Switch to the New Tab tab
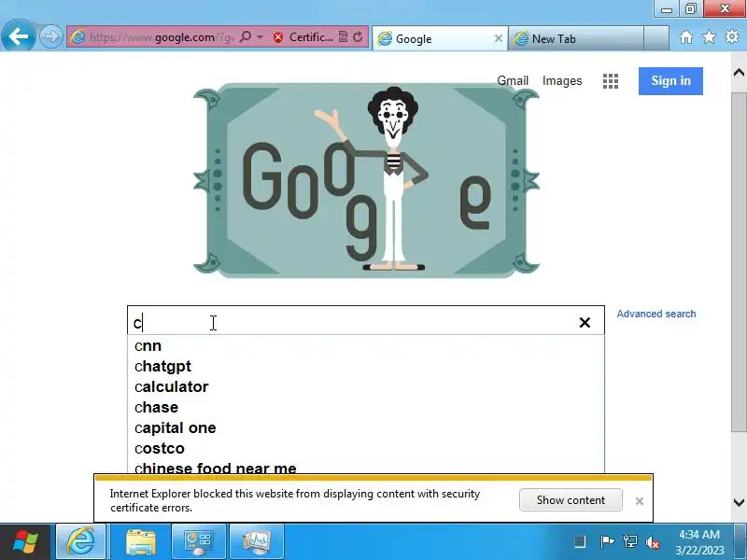This screenshot has height=560, width=747. point(576,38)
